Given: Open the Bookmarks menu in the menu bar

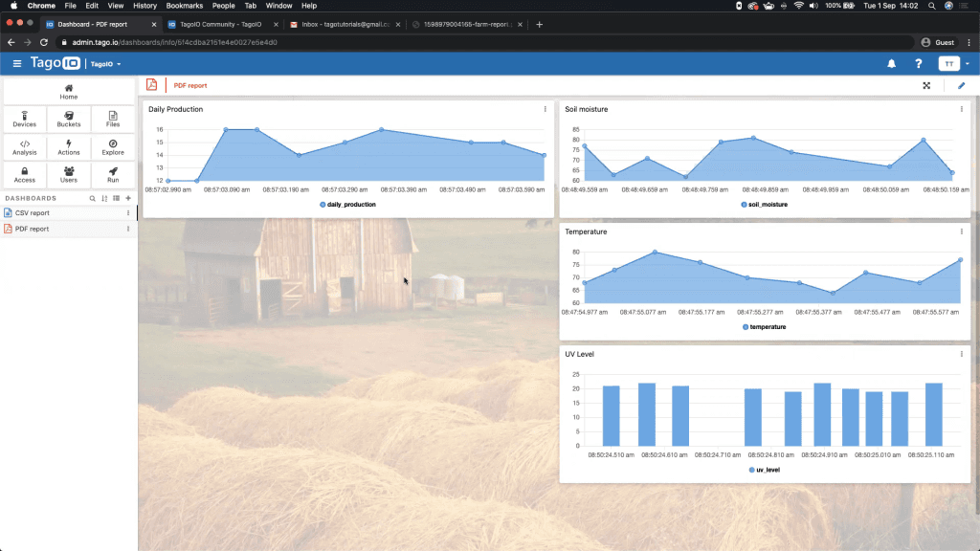Looking at the screenshot, I should pos(184,5).
